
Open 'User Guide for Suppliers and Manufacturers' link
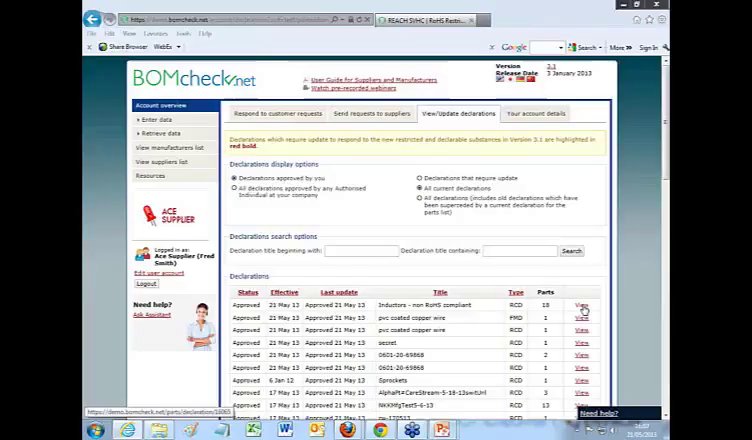[374, 80]
